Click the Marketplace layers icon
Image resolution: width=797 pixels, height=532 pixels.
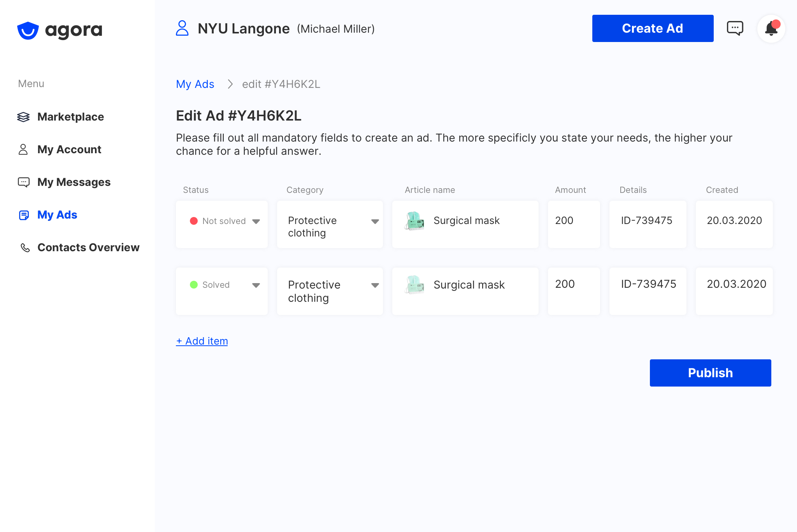pyautogui.click(x=23, y=117)
